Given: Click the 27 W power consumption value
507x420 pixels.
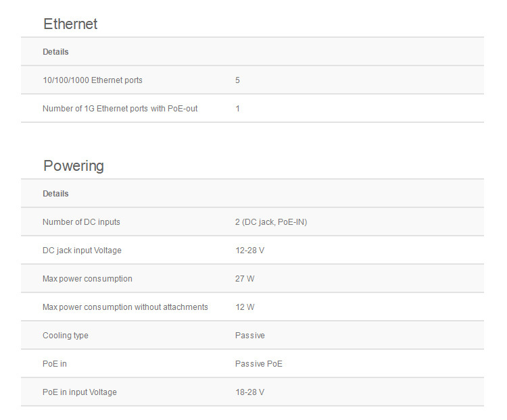Looking at the screenshot, I should [245, 279].
